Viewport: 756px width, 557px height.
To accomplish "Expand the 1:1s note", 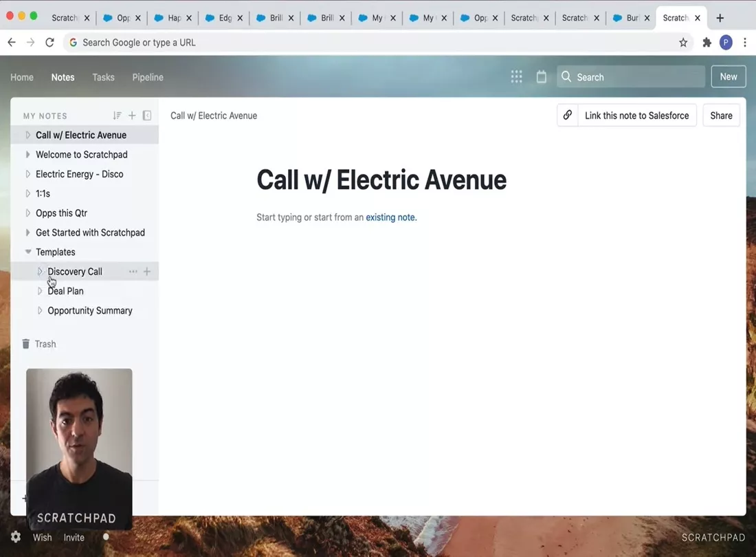I will (x=27, y=193).
